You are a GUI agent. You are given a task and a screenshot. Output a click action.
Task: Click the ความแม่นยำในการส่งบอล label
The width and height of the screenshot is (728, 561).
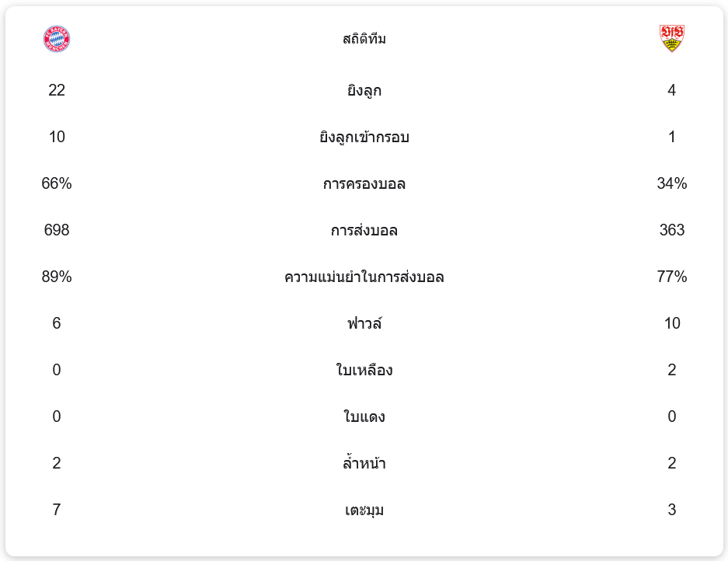click(364, 277)
